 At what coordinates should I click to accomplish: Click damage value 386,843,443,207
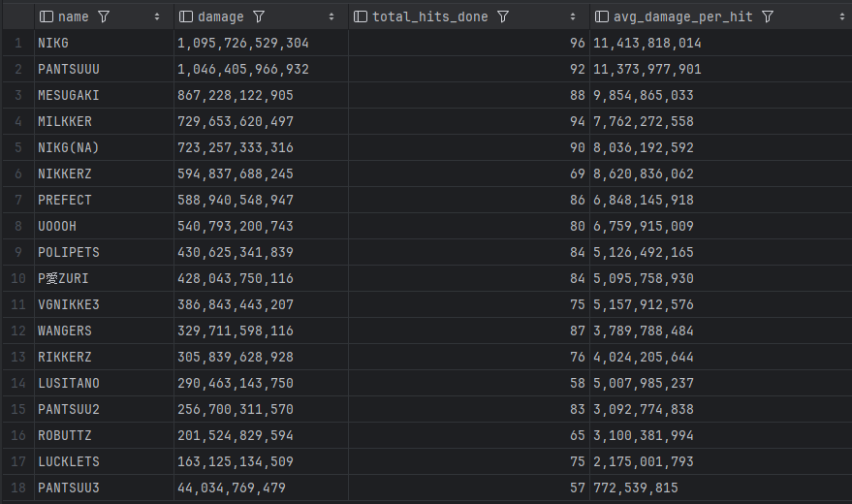(236, 304)
